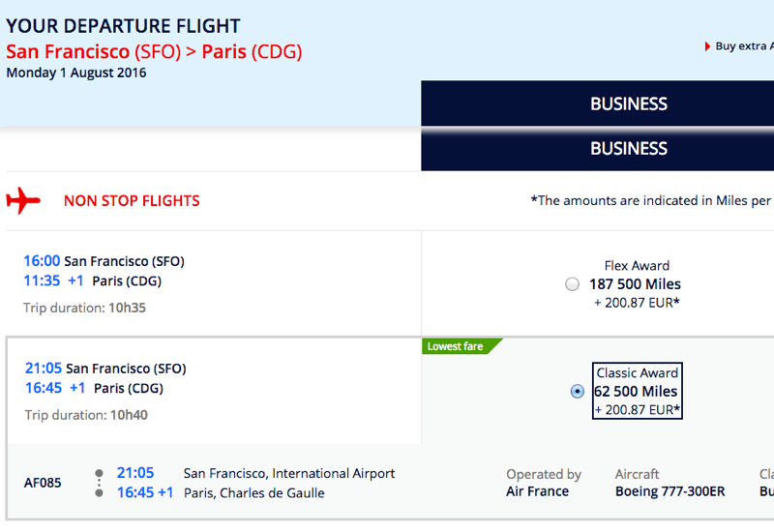Screen dimensions: 774x532
Task: Select the 16:00 San Francisco departure flight
Action: click(x=213, y=283)
